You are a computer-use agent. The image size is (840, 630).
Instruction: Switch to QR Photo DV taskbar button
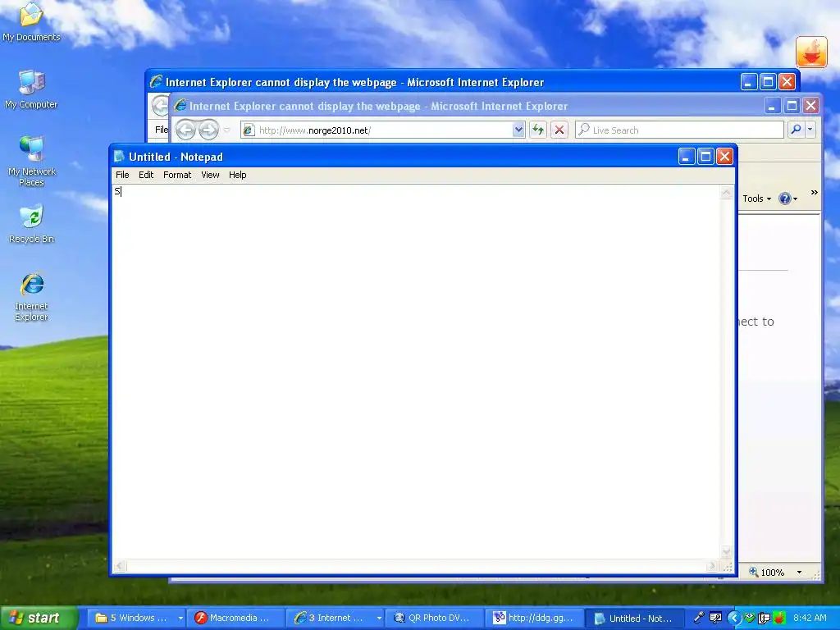(434, 618)
